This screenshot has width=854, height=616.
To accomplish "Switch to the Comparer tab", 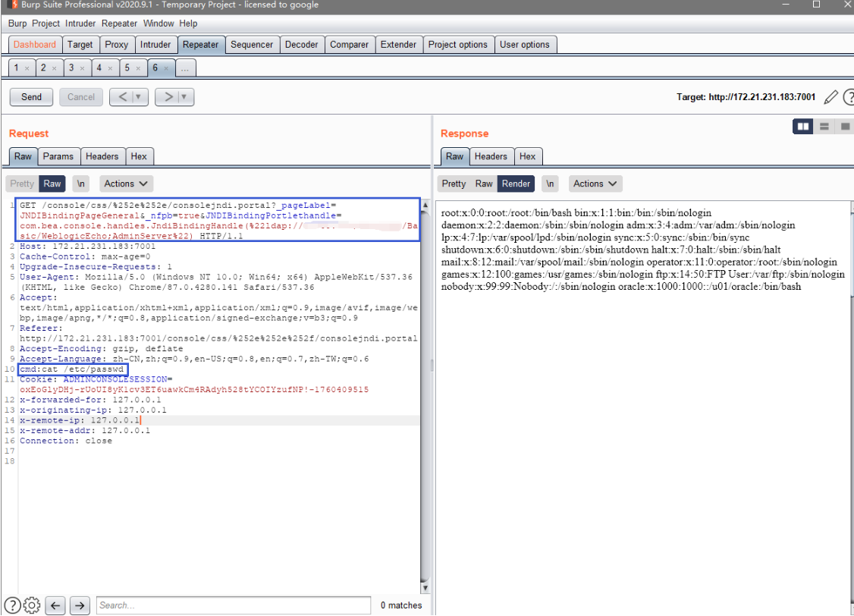I will tap(349, 45).
